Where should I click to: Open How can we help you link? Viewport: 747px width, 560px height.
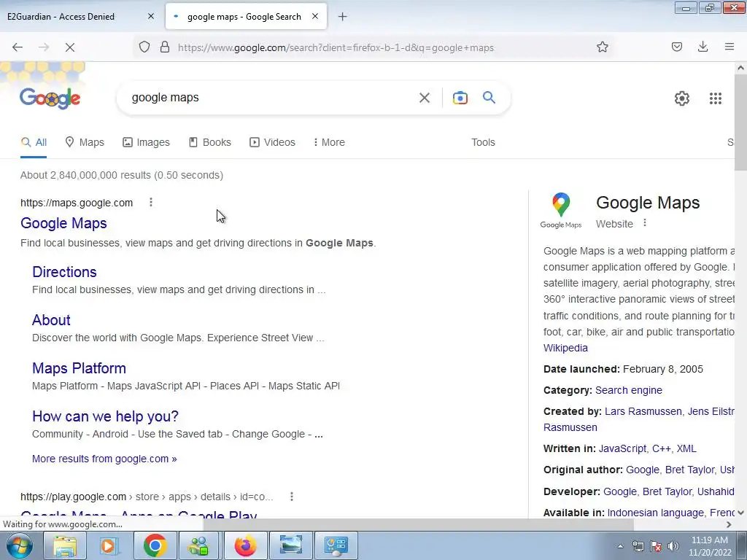[105, 416]
